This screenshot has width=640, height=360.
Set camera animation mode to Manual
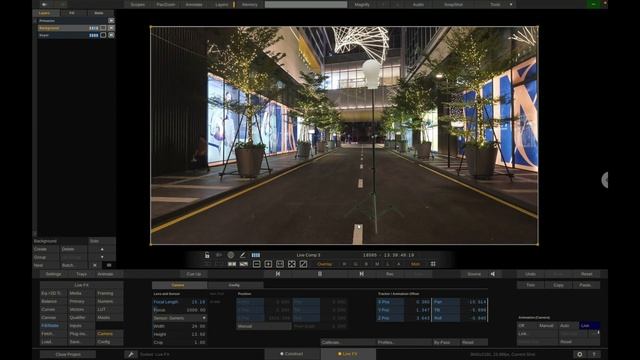tap(546, 326)
